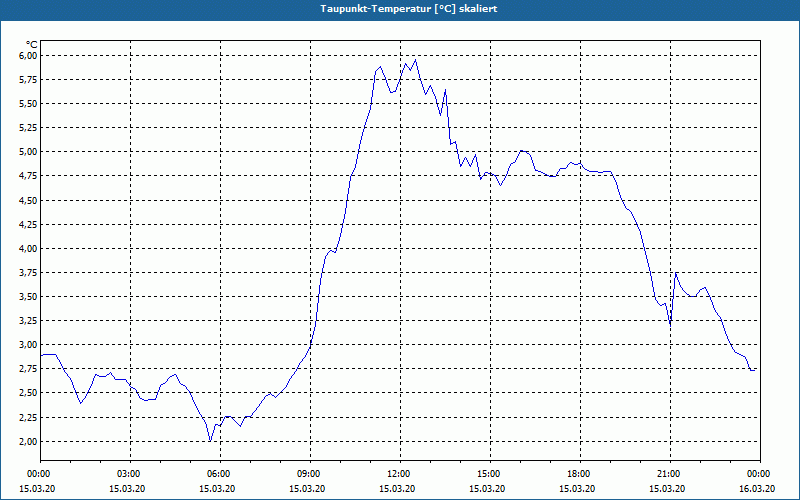Select the 15.03.20 date under 03:00
The image size is (800, 500).
127,489
